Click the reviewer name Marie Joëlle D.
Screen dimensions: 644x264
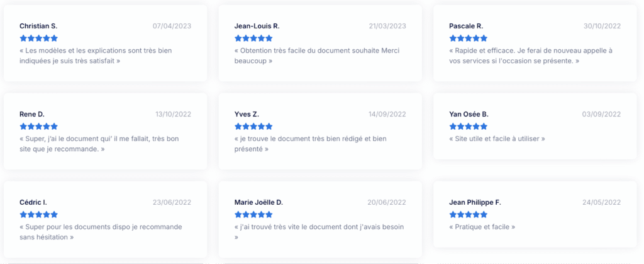258,202
